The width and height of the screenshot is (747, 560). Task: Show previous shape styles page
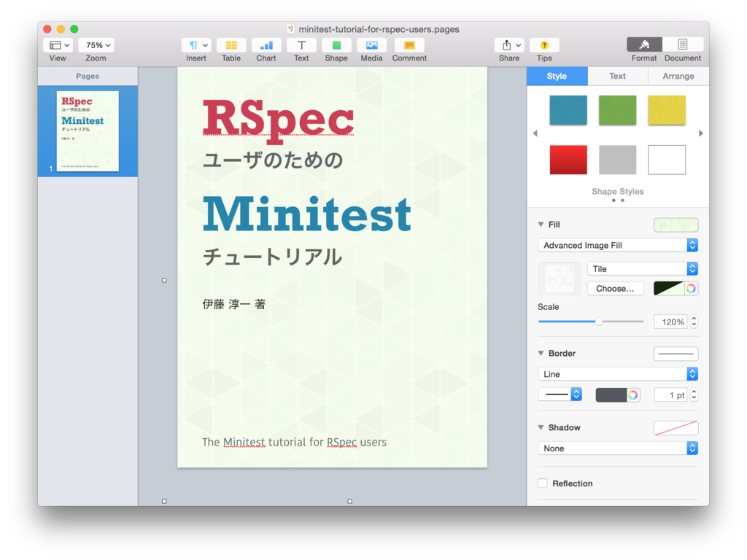click(x=535, y=133)
